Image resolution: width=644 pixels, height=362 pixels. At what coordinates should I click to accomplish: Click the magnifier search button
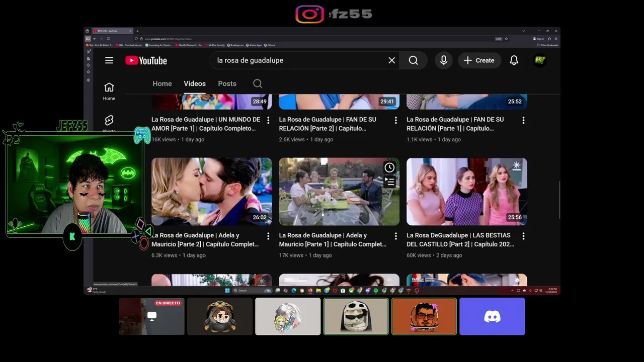(413, 60)
